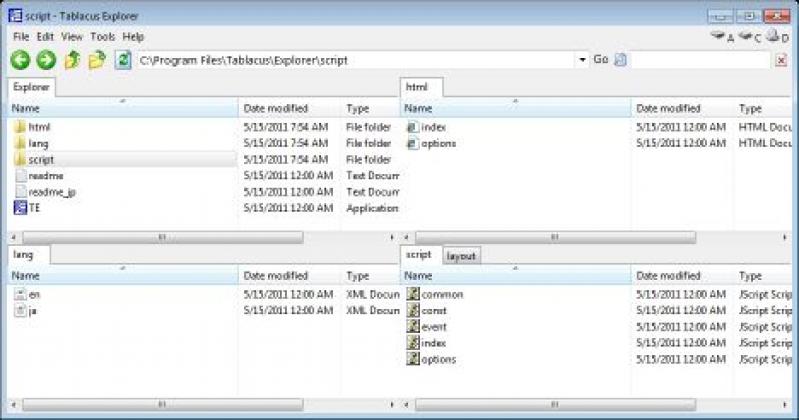
Task: Select the script folder icon in Explorer pane
Action: click(x=20, y=160)
